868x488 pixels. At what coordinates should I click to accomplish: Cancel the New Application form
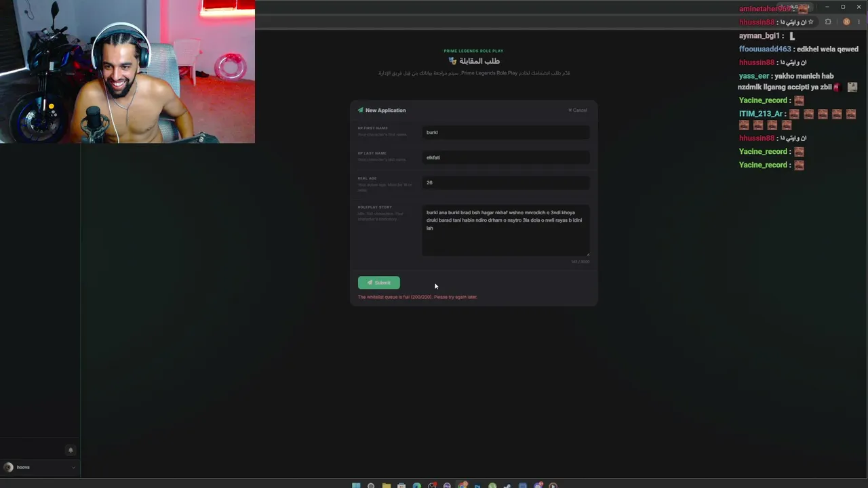(578, 110)
